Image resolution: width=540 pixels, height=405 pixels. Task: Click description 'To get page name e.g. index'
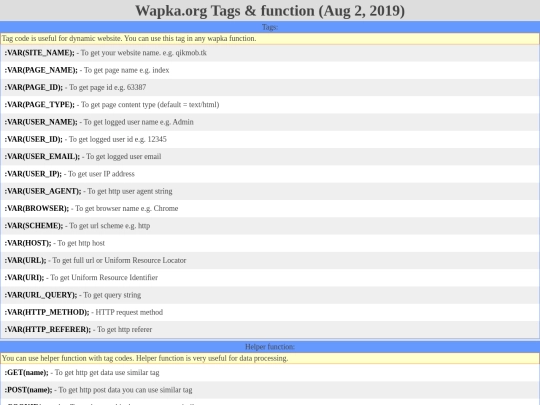point(126,70)
